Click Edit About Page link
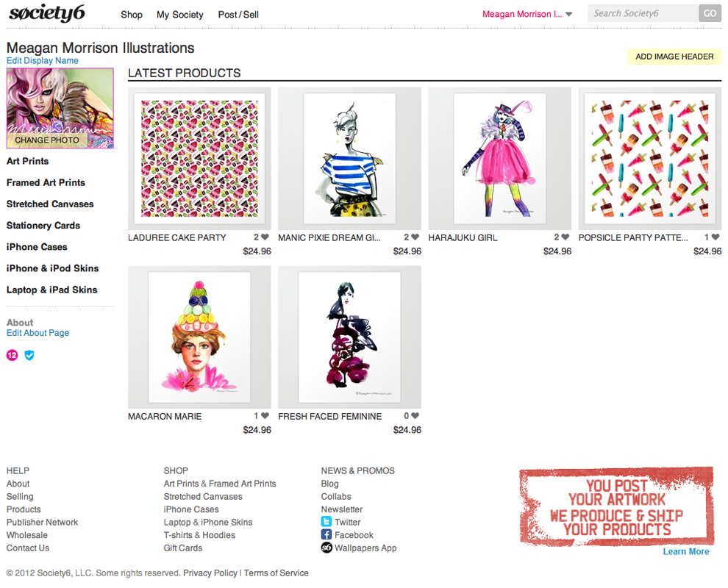This screenshot has height=588, width=728. (x=38, y=333)
